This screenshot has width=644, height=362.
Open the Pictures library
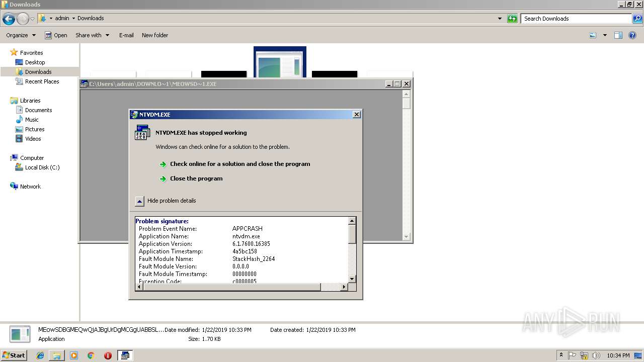click(35, 129)
